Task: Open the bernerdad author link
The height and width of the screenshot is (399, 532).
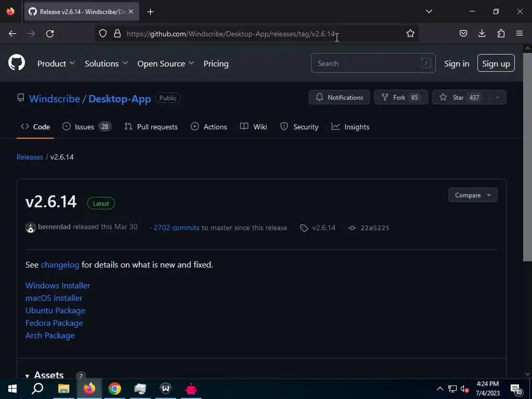Action: pyautogui.click(x=54, y=227)
